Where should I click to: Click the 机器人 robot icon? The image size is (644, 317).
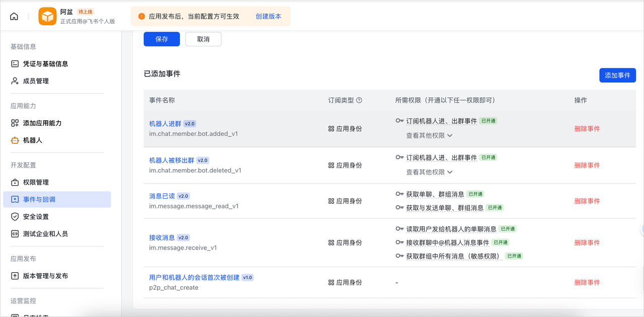click(x=15, y=140)
